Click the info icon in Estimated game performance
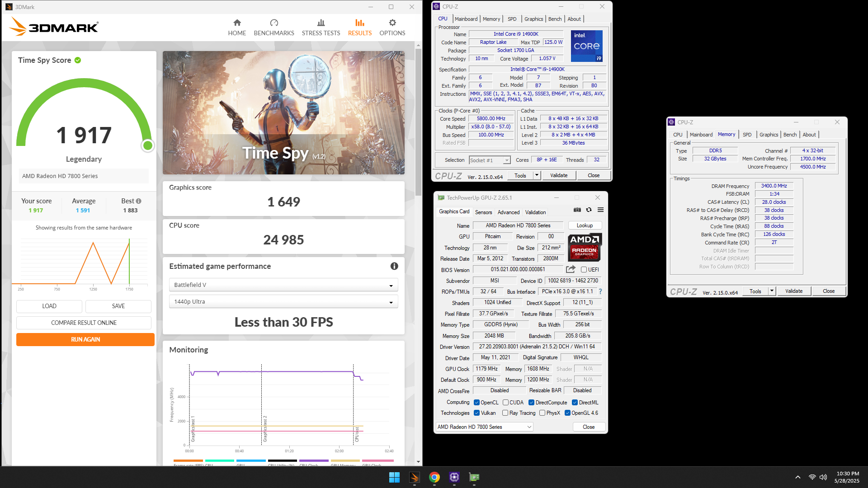Viewport: 868px width, 488px height. (394, 266)
